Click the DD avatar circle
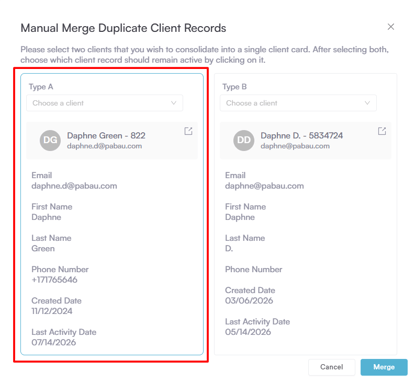Image resolution: width=415 pixels, height=384 pixels. pos(244,140)
